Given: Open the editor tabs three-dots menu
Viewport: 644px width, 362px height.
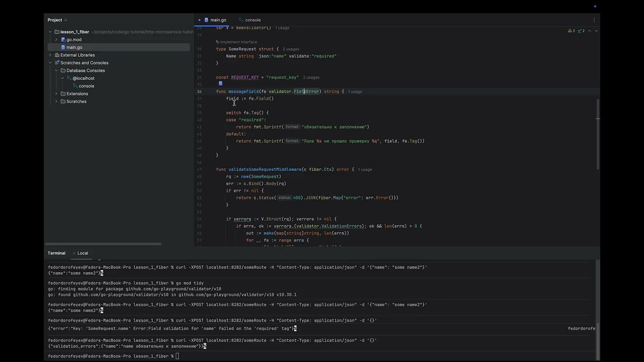Looking at the screenshot, I should point(594,20).
